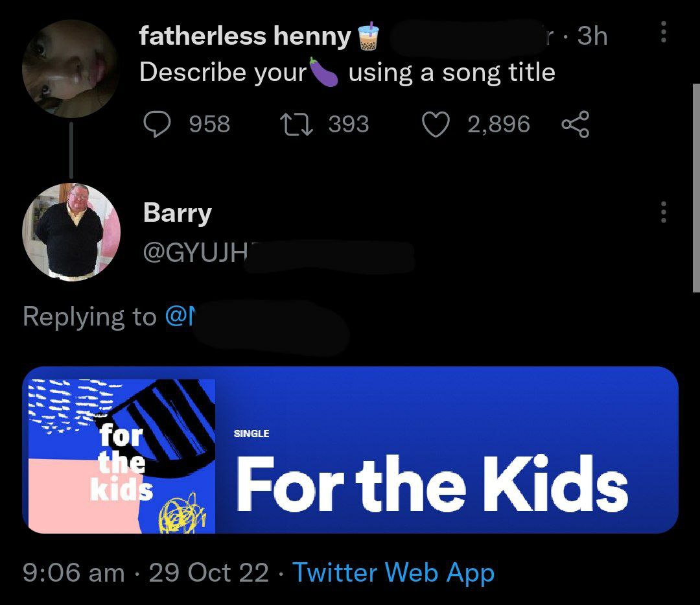The image size is (700, 605).
Task: Click the For the Kids title text
Action: tap(432, 484)
